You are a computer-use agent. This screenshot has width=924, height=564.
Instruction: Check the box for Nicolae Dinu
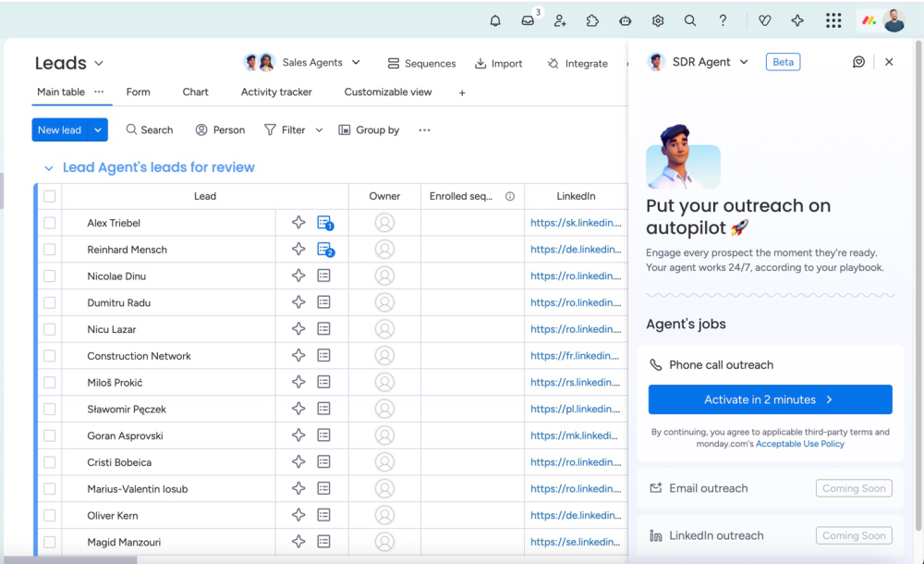(50, 276)
